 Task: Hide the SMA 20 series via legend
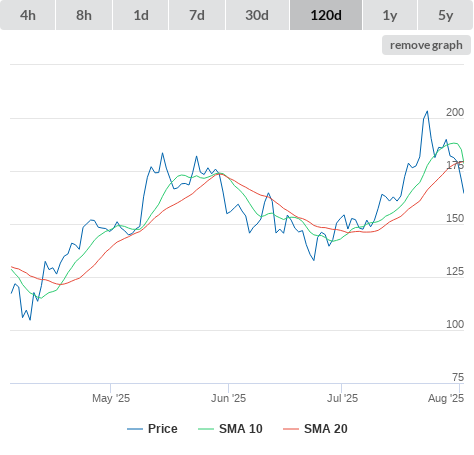click(x=315, y=429)
